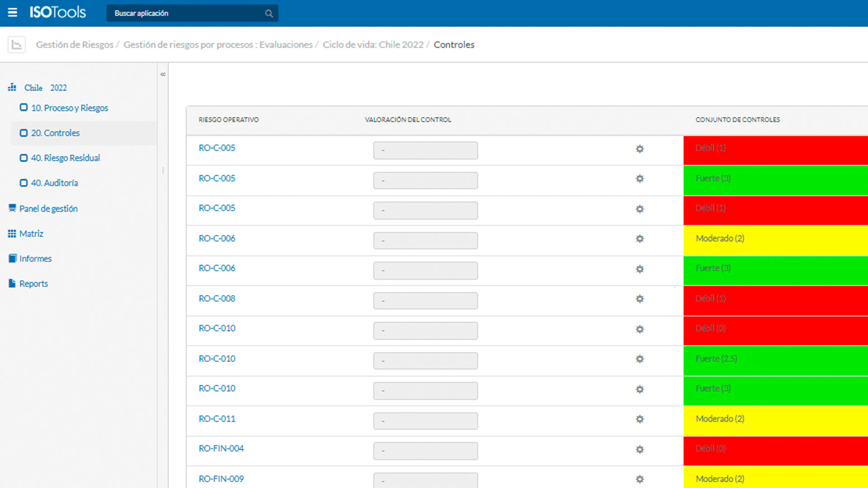Open Panel de gestión menu item
This screenshot has width=868, height=488.
(x=48, y=208)
